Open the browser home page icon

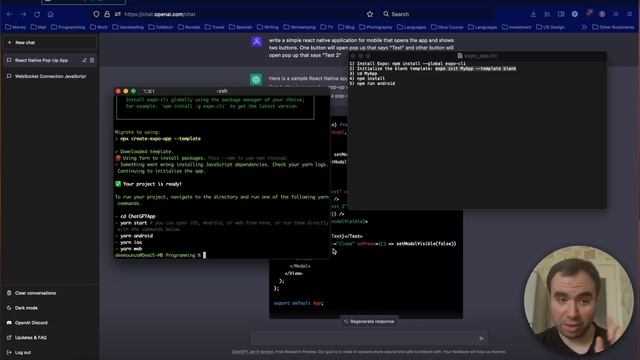pyautogui.click(x=51, y=14)
